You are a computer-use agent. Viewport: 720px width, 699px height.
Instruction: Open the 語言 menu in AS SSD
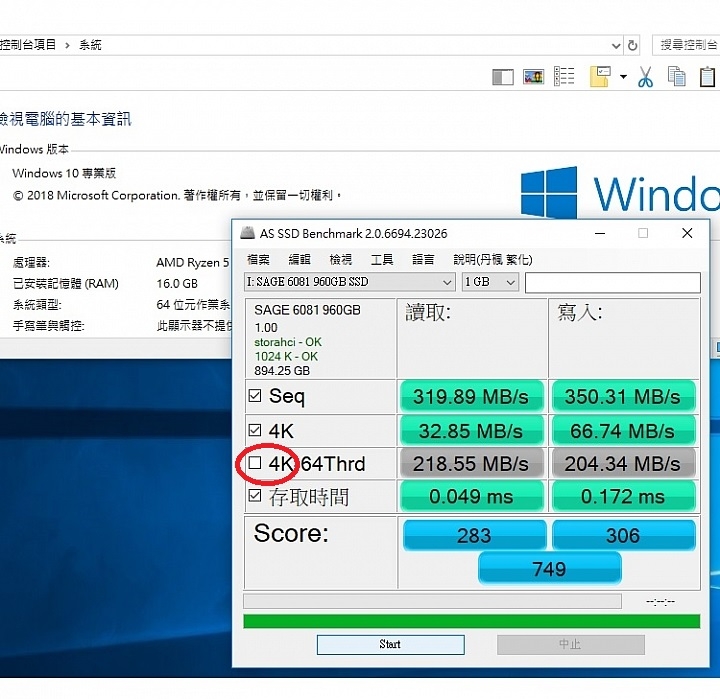point(423,259)
